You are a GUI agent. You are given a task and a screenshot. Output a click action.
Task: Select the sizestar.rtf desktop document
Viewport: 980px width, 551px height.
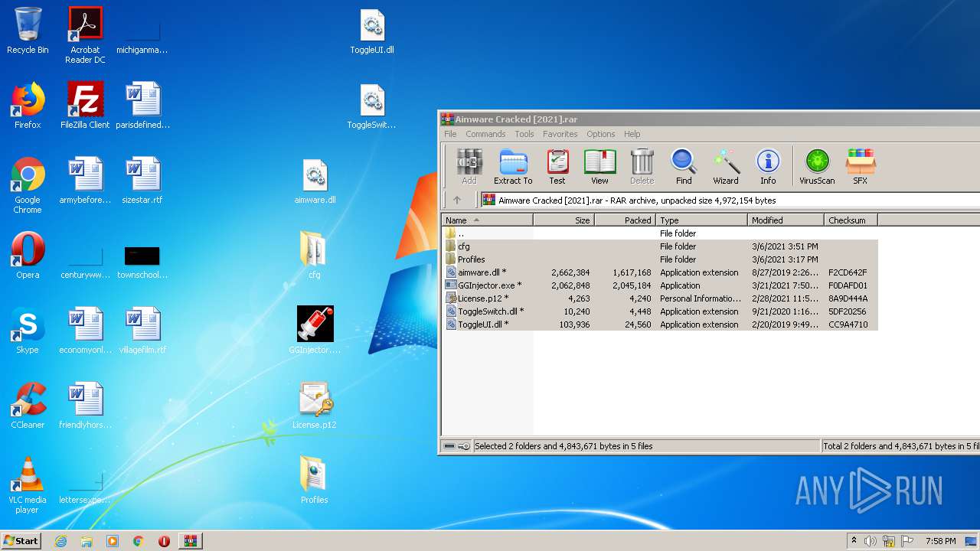click(x=142, y=181)
